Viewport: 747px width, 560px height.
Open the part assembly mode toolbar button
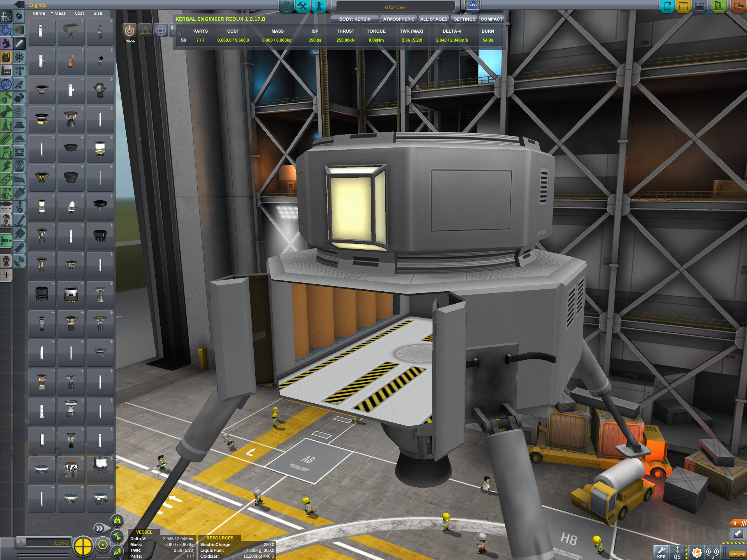pyautogui.click(x=287, y=6)
